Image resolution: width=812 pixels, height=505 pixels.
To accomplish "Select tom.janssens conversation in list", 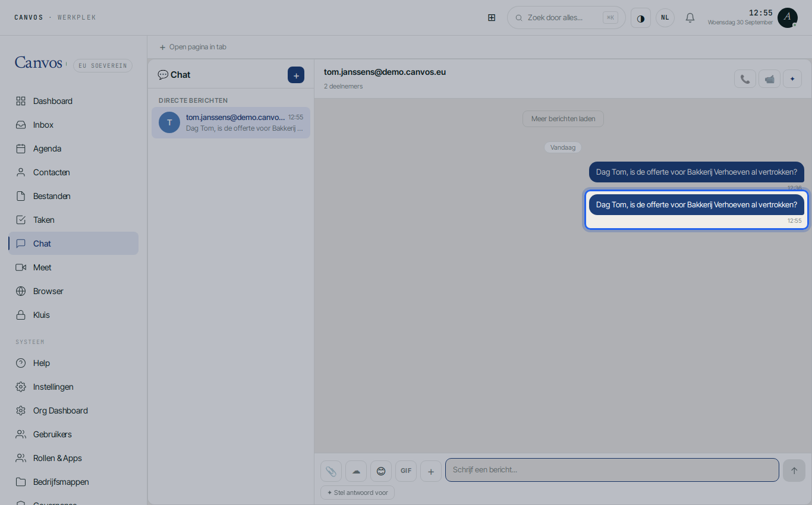I will (231, 122).
